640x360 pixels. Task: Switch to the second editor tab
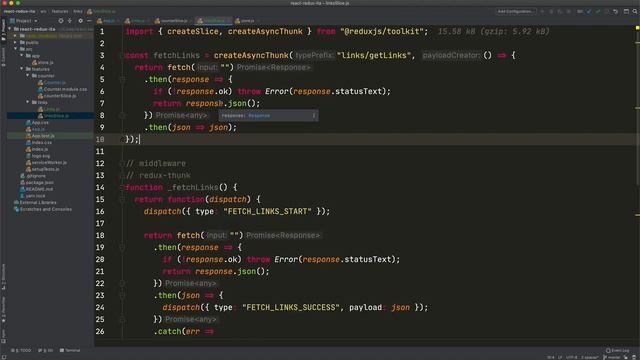point(136,20)
